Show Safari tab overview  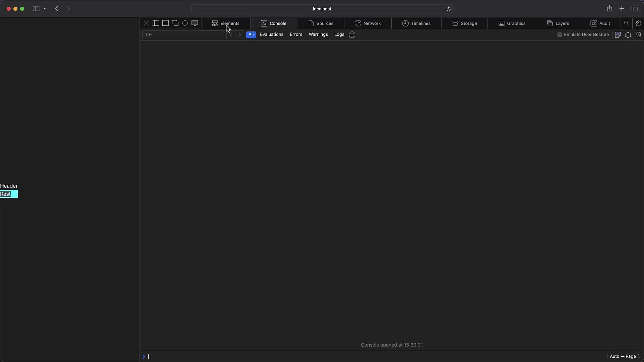pyautogui.click(x=635, y=9)
